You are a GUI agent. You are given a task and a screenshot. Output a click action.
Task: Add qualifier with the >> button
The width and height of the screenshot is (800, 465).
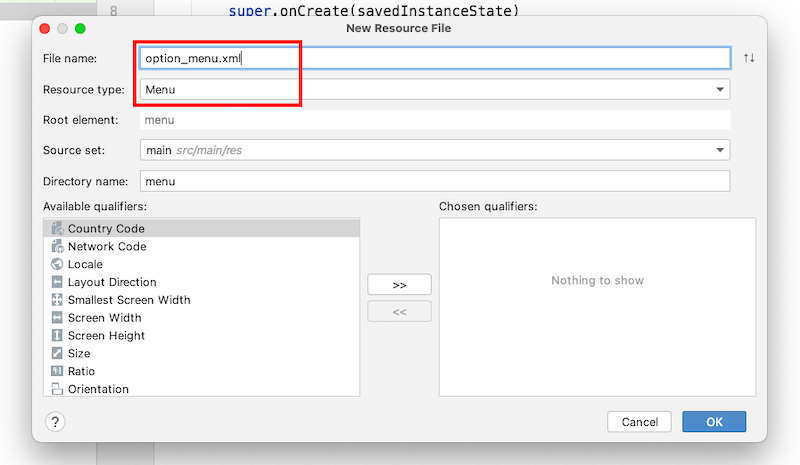point(399,284)
